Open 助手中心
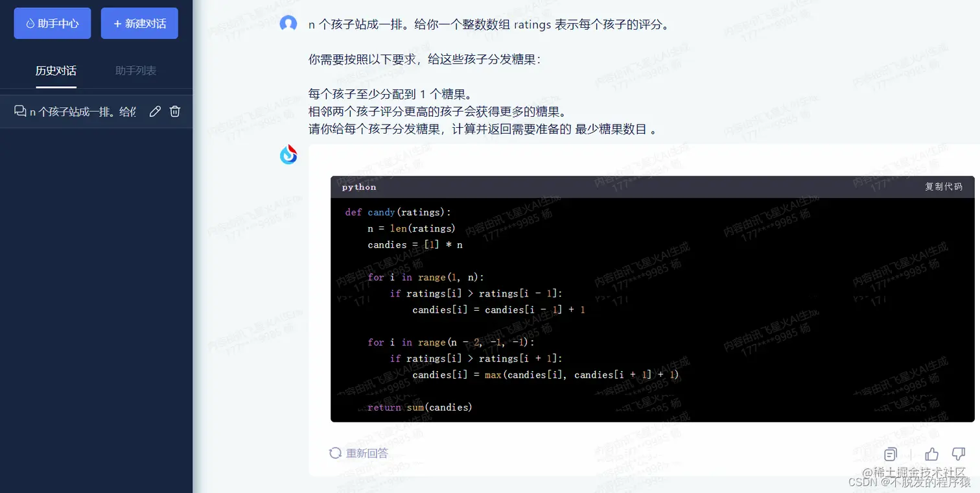Viewport: 980px width, 493px height. tap(52, 23)
